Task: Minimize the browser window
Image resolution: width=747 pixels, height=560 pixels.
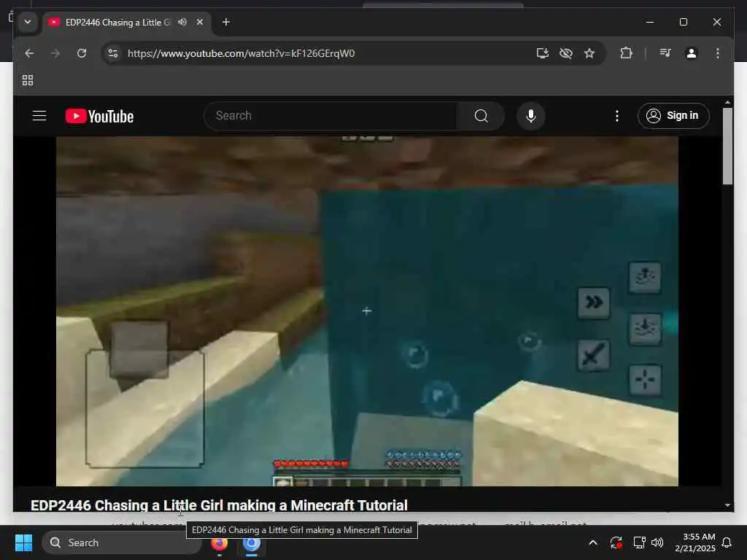Action: (650, 22)
